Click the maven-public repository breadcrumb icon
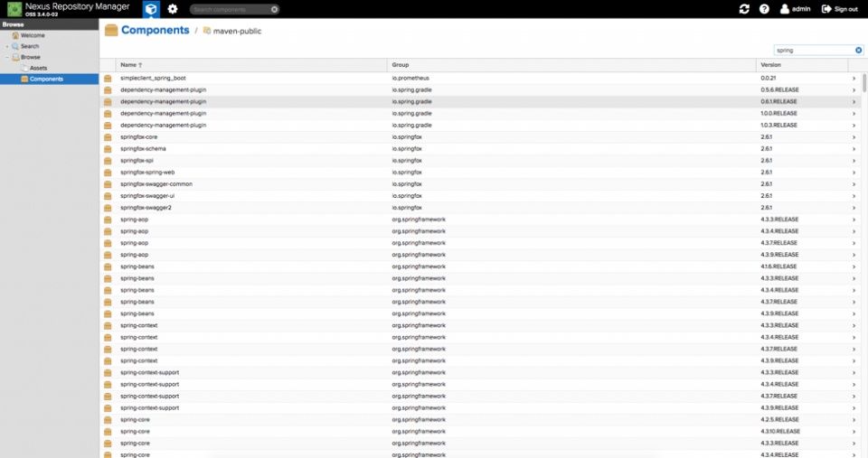This screenshot has width=868, height=458. coord(207,31)
